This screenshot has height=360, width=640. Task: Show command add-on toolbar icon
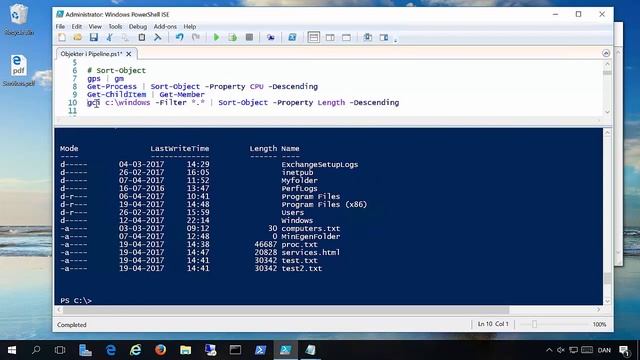(384, 38)
